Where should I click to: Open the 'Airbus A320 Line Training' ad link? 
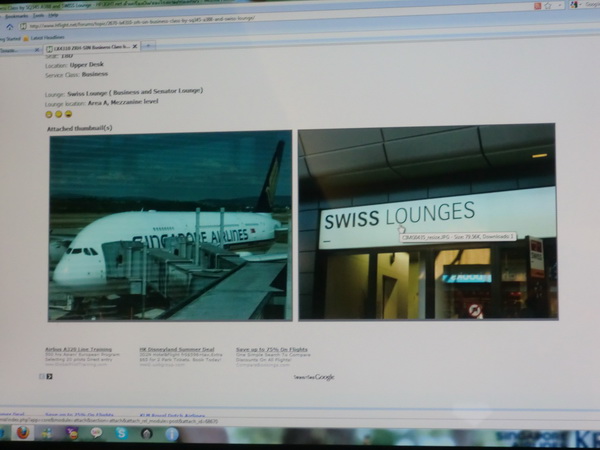click(x=78, y=349)
